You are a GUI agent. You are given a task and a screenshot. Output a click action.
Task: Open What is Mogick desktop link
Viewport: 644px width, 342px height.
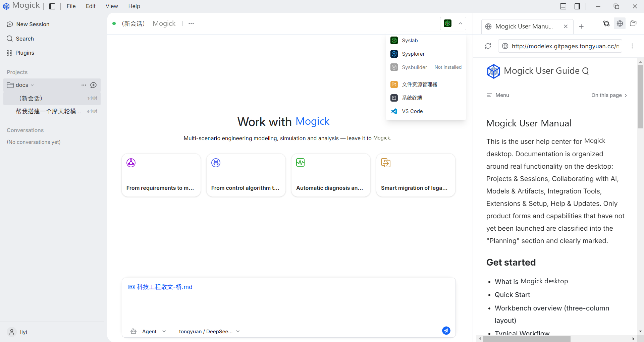pos(531,281)
